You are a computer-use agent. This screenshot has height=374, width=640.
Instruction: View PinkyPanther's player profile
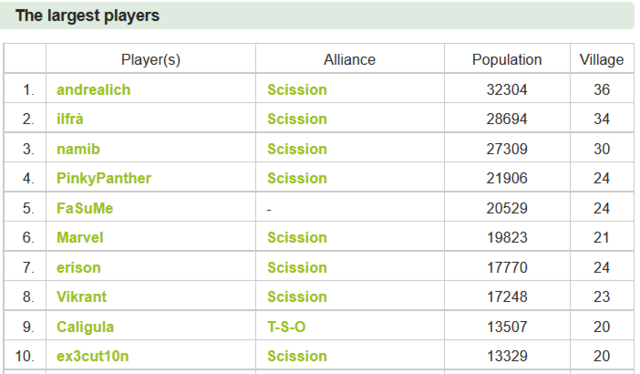point(104,178)
